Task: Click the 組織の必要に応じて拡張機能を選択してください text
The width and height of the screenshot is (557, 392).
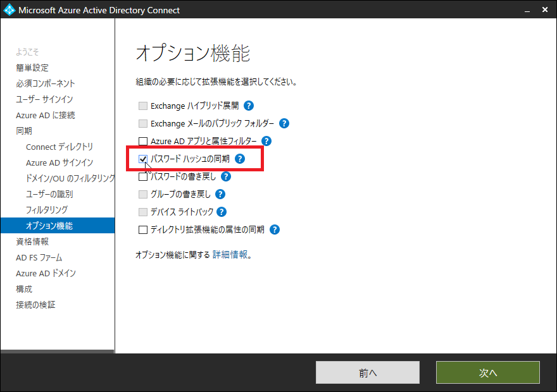Action: click(216, 82)
